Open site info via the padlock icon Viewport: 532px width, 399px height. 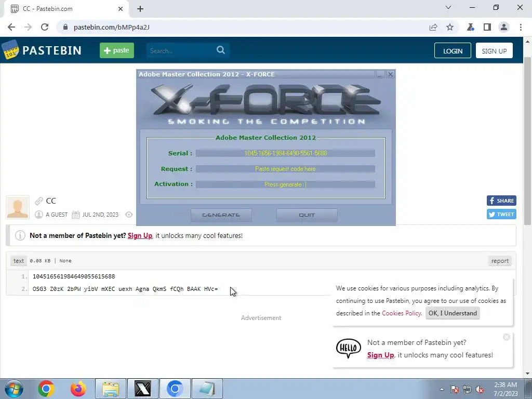[x=65, y=27]
